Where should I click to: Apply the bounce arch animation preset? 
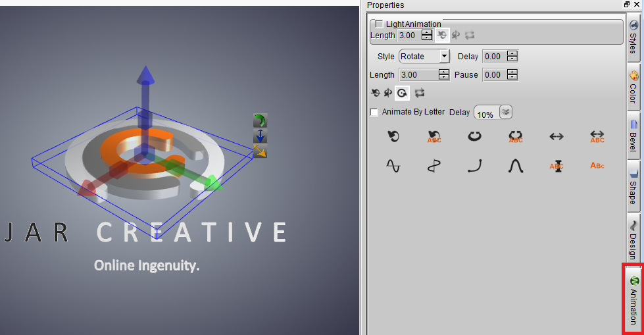[x=516, y=166]
